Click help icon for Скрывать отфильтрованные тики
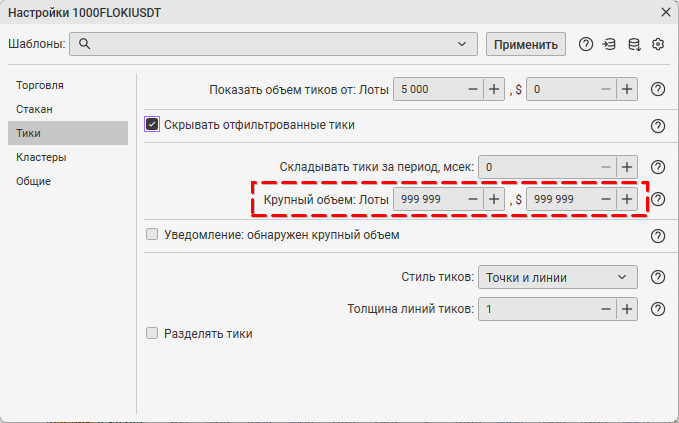 (x=658, y=126)
